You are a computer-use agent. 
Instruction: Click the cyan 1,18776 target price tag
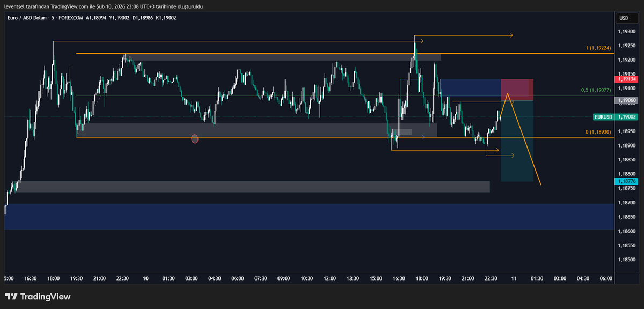coord(627,182)
